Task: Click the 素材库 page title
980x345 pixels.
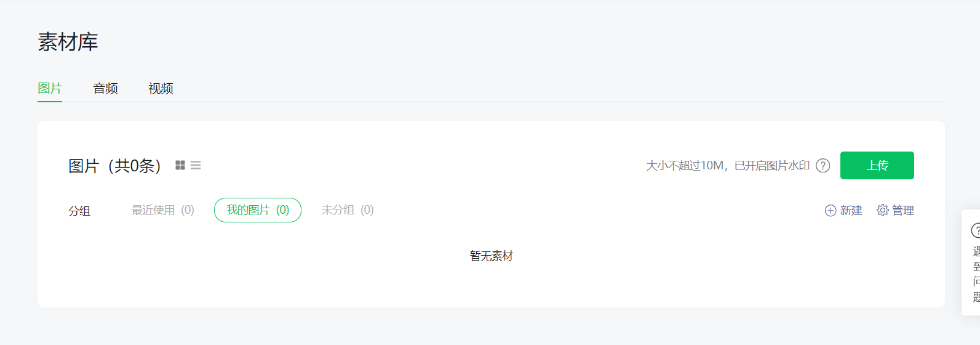Action: pyautogui.click(x=68, y=42)
